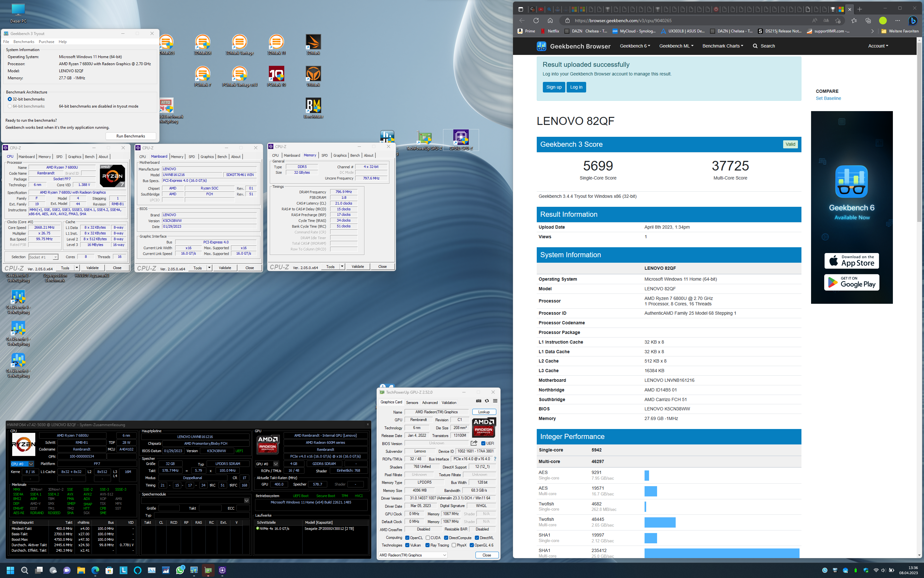Screen dimensions: 924x578
Task: Toggle the PhysX checkbox in GPU-Z
Action: (x=454, y=546)
